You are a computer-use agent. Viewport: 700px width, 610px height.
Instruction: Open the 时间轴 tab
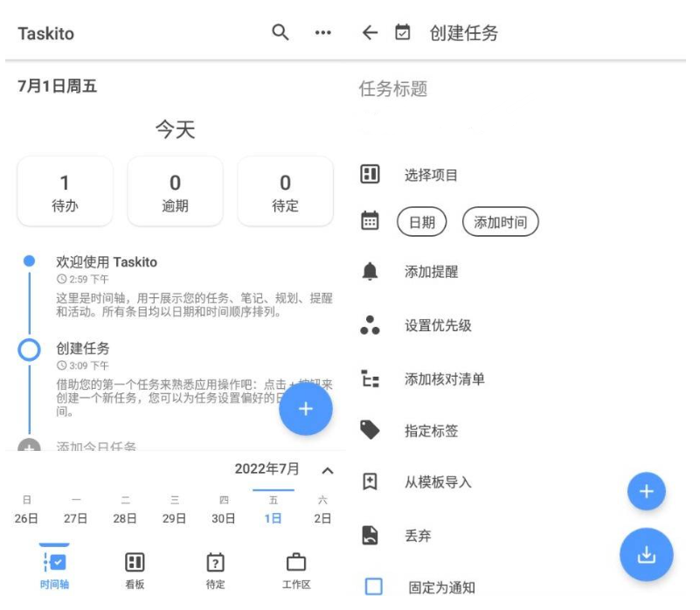tap(54, 568)
